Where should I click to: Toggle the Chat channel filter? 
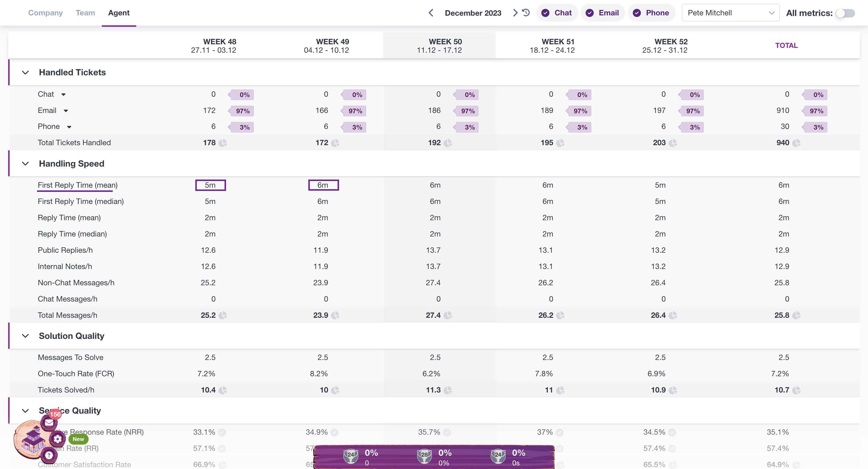[x=557, y=13]
